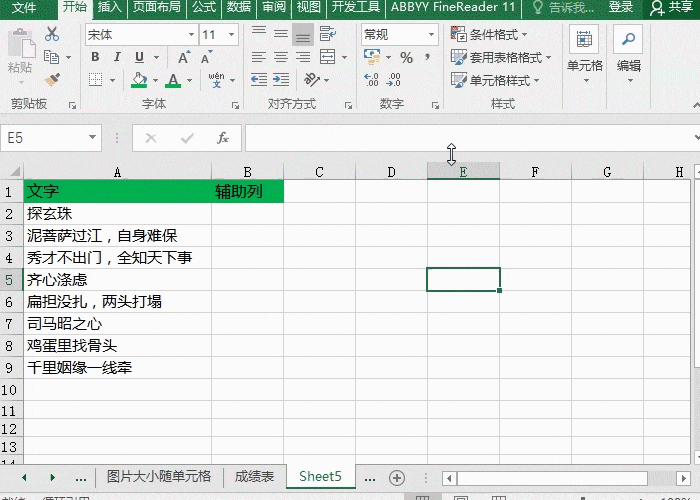700x500 pixels.
Task: Switch to the 插入 ribbon tab
Action: (109, 7)
